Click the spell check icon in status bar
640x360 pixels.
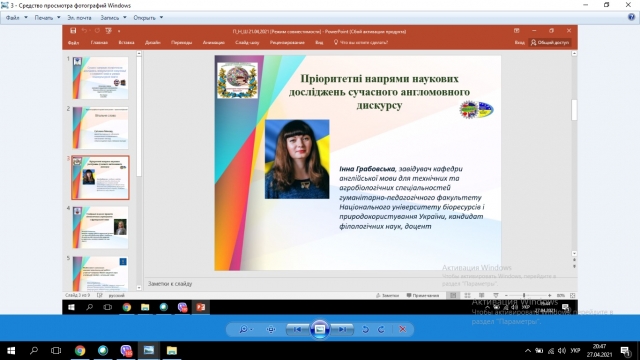coord(100,295)
